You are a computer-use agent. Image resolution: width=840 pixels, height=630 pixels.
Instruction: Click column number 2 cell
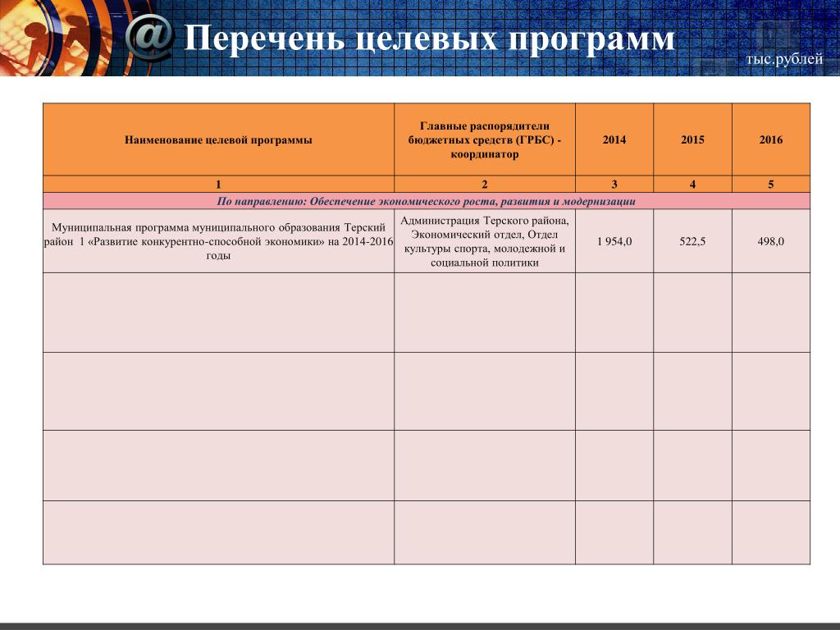click(485, 185)
